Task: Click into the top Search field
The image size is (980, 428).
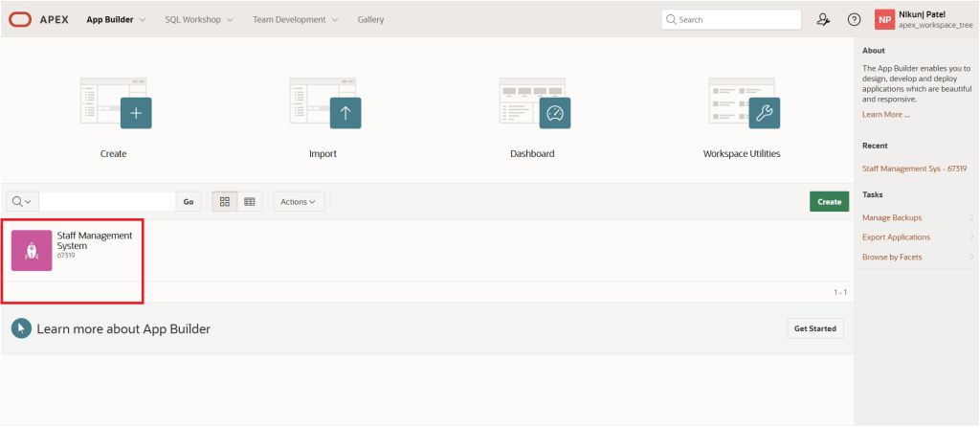Action: pos(737,19)
